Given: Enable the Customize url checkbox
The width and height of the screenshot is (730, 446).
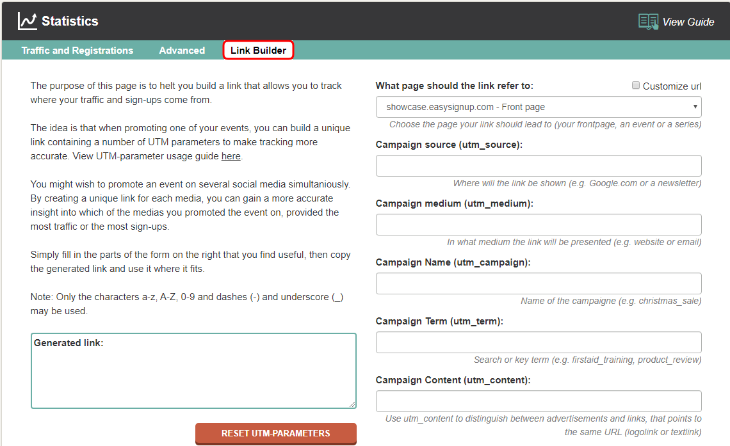Looking at the screenshot, I should [x=637, y=86].
